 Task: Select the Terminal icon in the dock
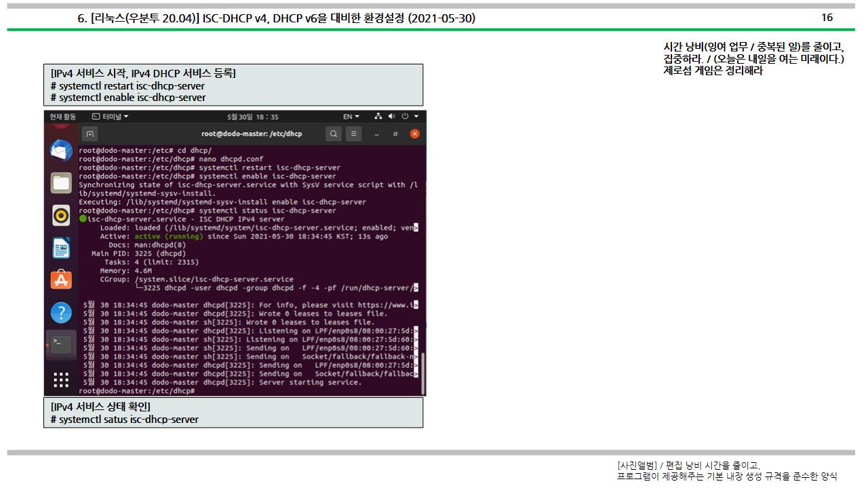[x=61, y=344]
